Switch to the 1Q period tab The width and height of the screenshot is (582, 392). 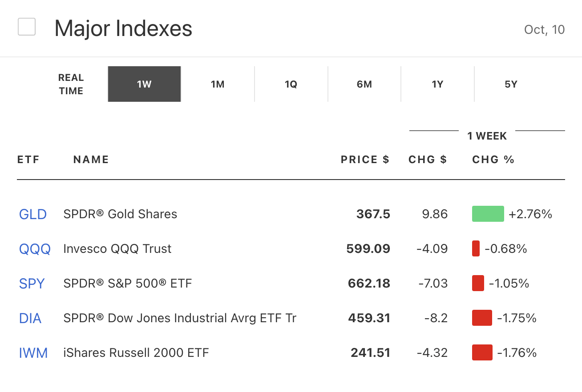291,84
